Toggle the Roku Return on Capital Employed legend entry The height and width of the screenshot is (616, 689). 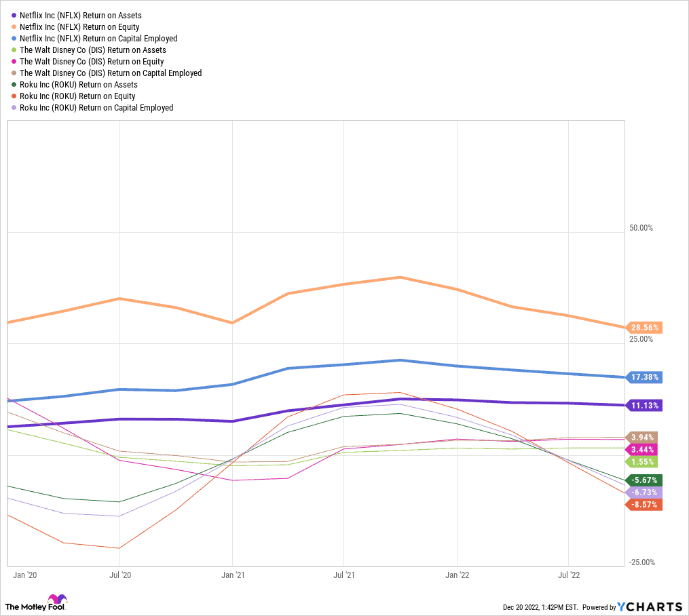pos(96,108)
